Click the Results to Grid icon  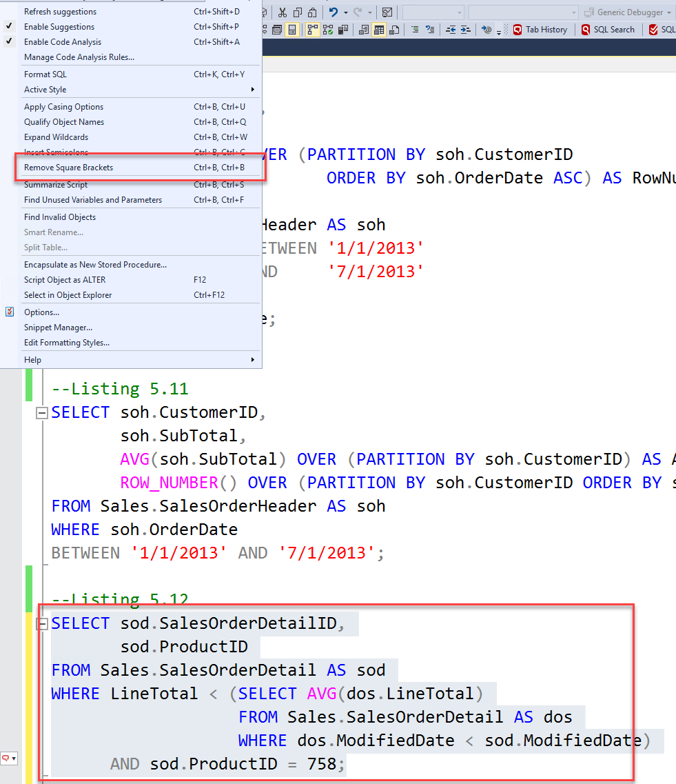pyautogui.click(x=379, y=30)
